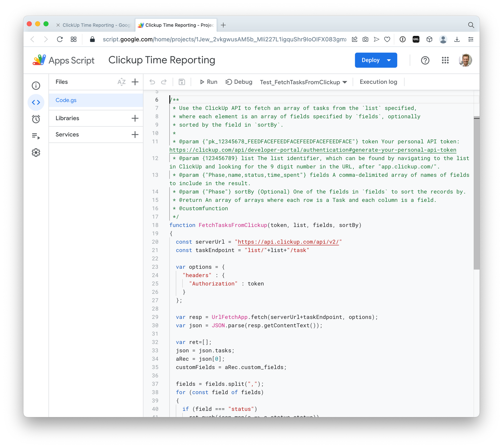Close the ClickUp Time Reporting Google tab

coord(58,25)
